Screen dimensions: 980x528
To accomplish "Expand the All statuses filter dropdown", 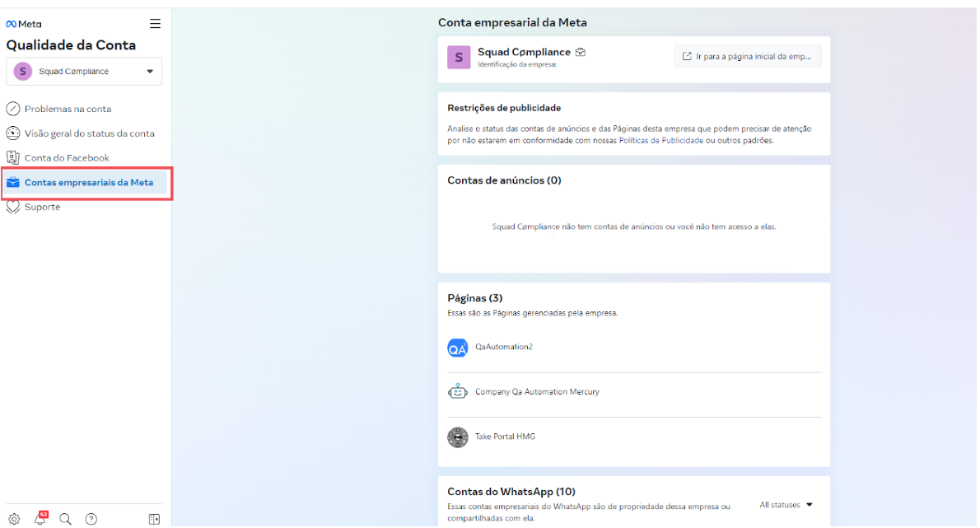I will pyautogui.click(x=786, y=505).
